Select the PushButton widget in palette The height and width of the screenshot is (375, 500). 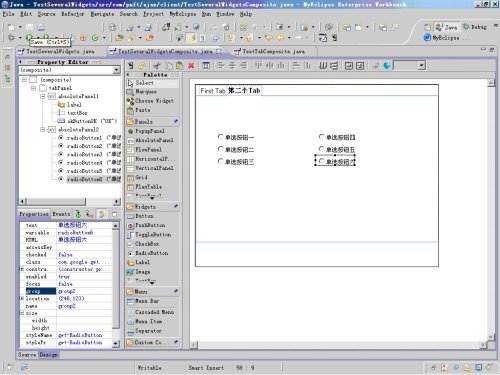(146, 226)
